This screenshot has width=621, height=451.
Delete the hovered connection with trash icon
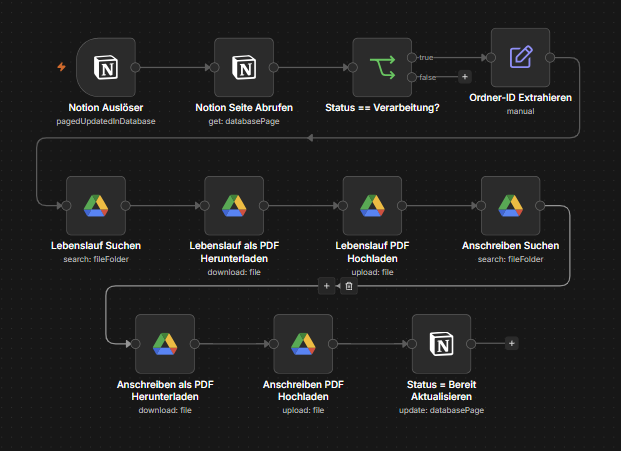click(x=349, y=286)
